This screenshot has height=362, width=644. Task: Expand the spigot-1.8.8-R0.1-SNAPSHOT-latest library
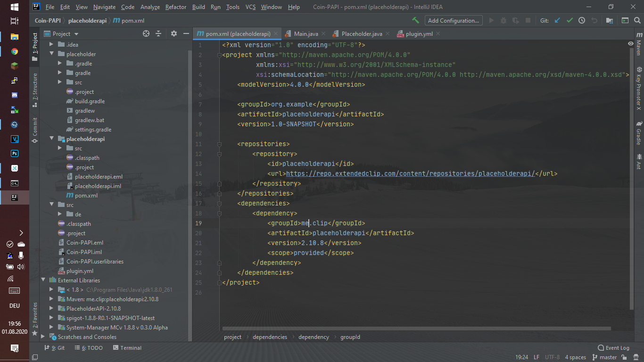tap(51, 318)
